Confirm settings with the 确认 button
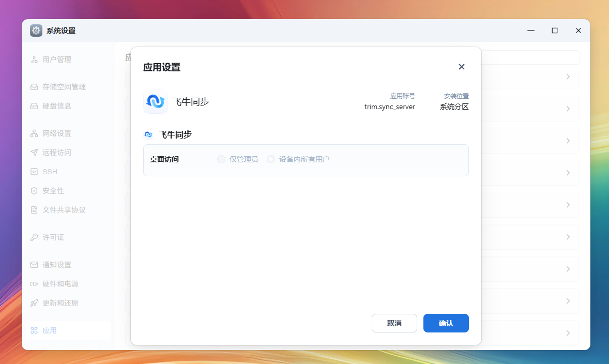Screen dimensions: 609x364 click(446, 323)
